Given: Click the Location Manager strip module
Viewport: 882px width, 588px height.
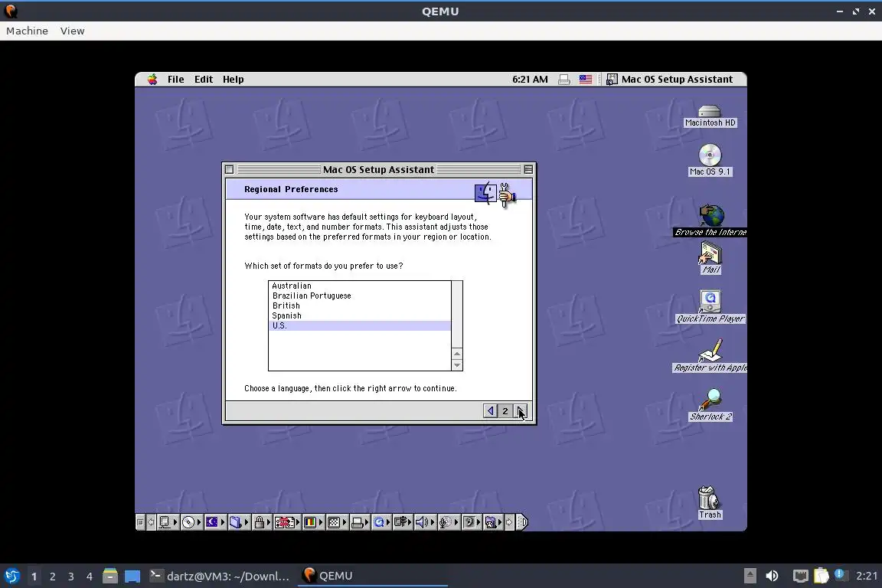Looking at the screenshot, I should pos(287,522).
